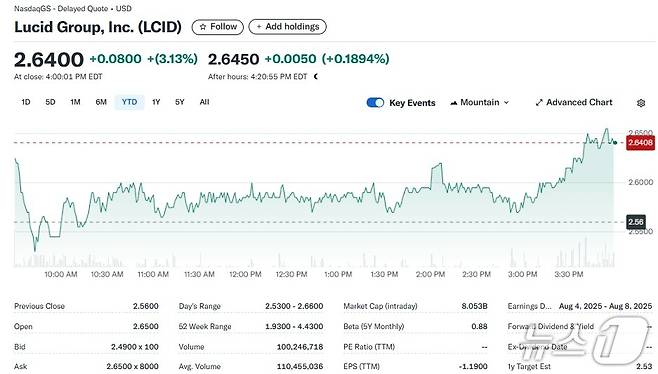The height and width of the screenshot is (374, 658).
Task: Click the after-hours moon icon
Action: [x=316, y=76]
